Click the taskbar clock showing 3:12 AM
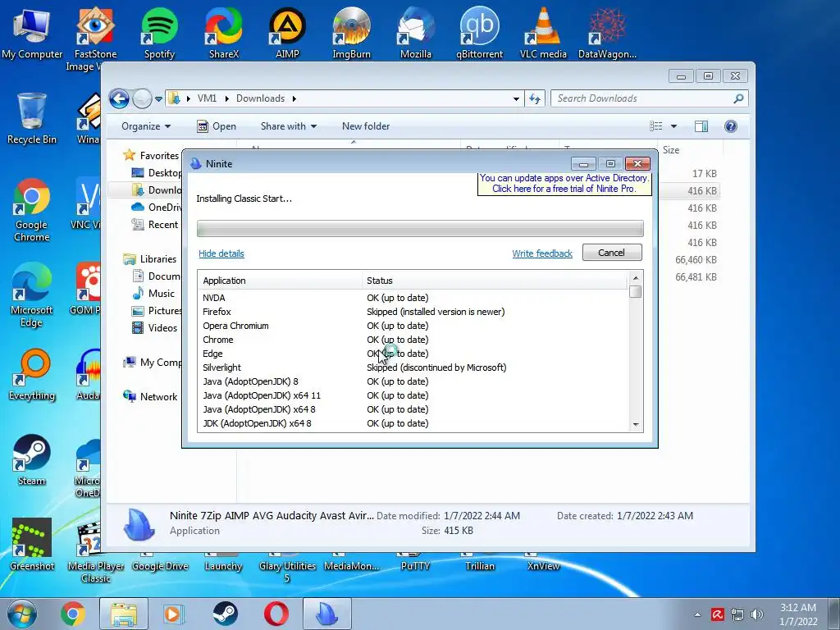 798,614
